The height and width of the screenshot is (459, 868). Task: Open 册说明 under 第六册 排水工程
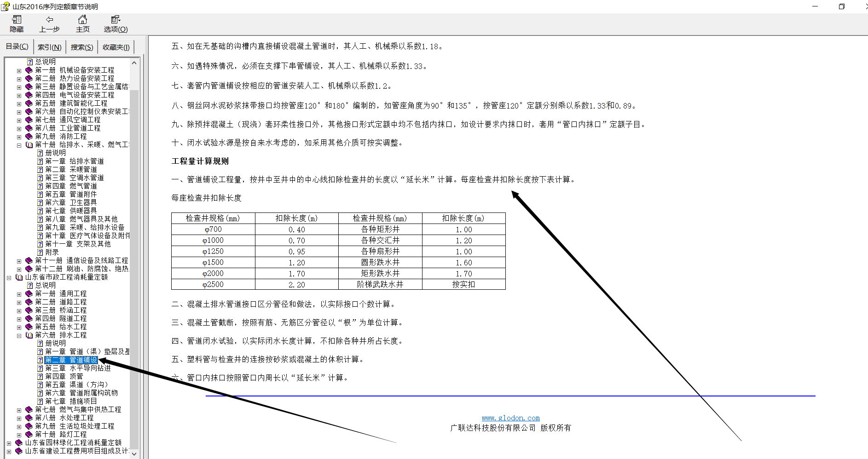point(56,343)
